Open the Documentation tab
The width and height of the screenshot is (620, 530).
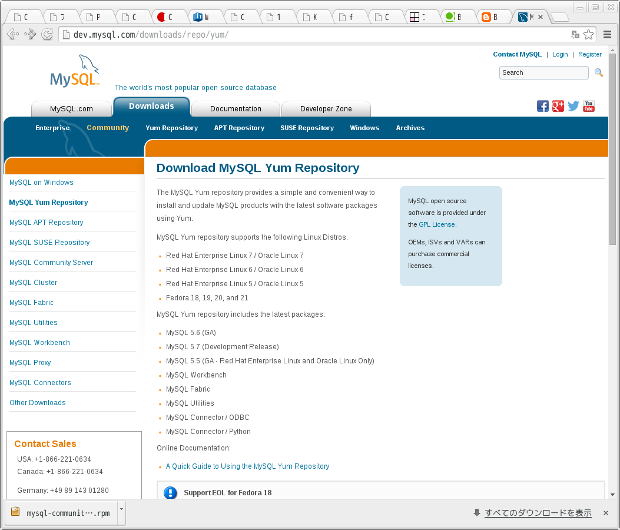236,109
